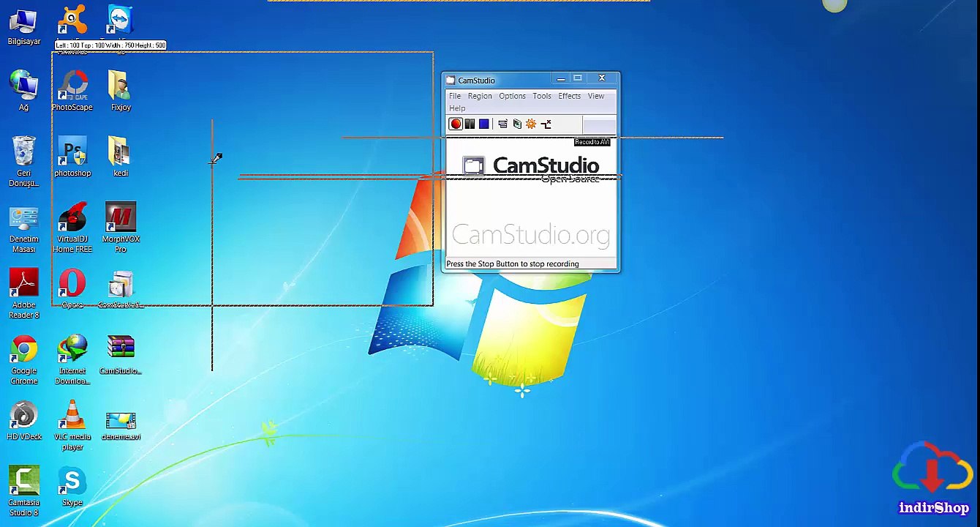
Task: Minimize the CamStudio window
Action: pyautogui.click(x=561, y=78)
